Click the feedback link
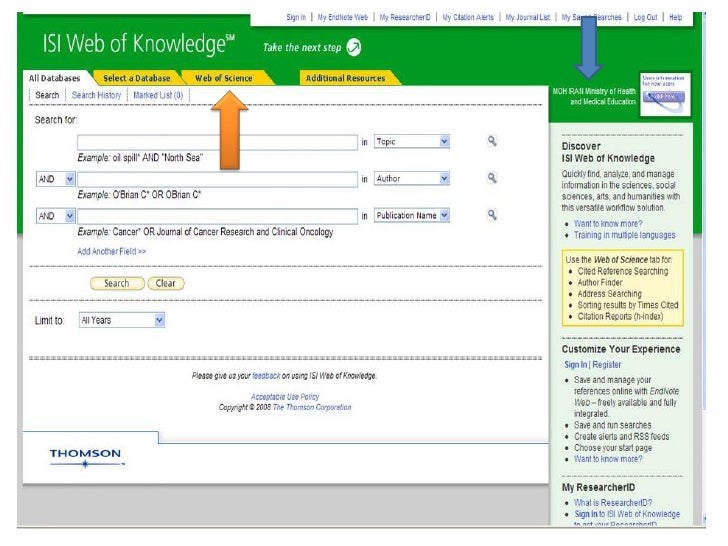 point(266,376)
